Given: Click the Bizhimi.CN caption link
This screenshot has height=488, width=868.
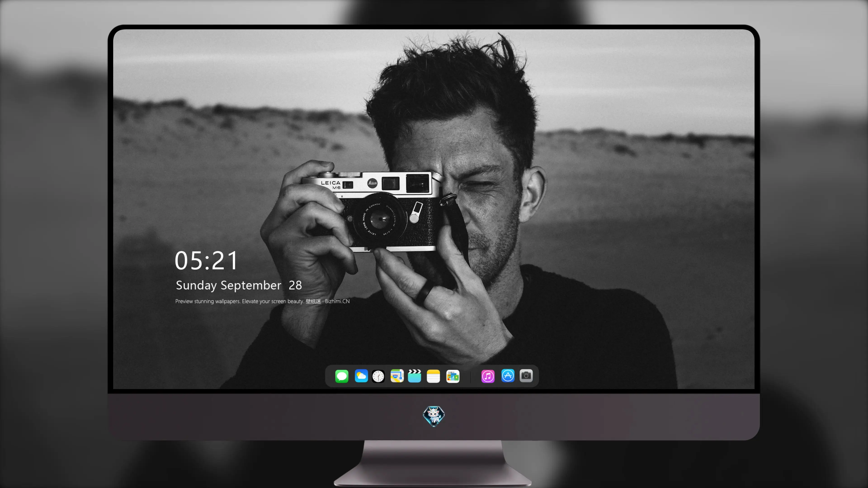Looking at the screenshot, I should click(x=337, y=301).
